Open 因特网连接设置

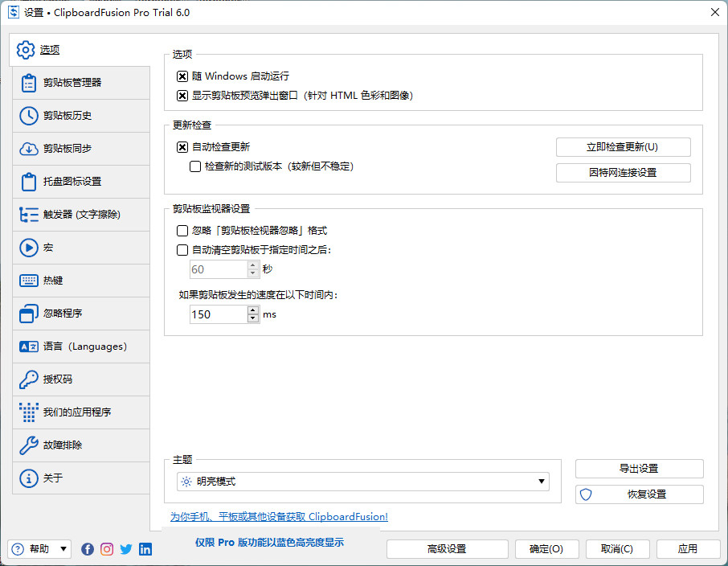point(623,173)
